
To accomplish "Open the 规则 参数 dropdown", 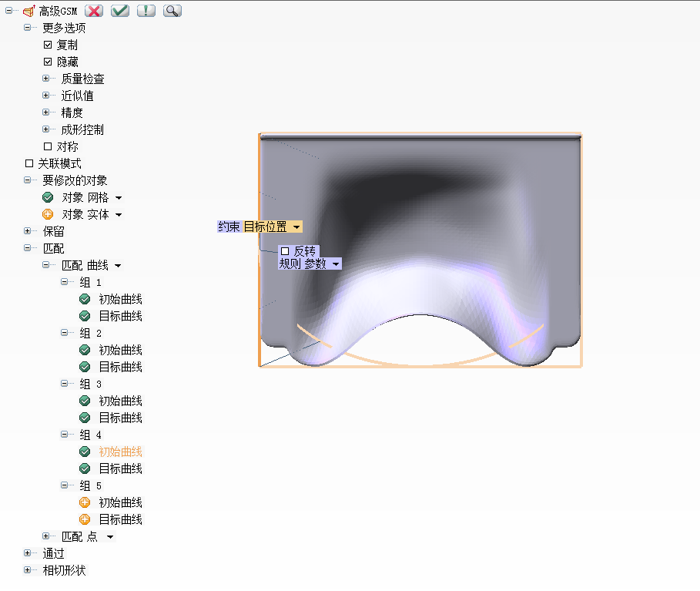I will coord(336,264).
